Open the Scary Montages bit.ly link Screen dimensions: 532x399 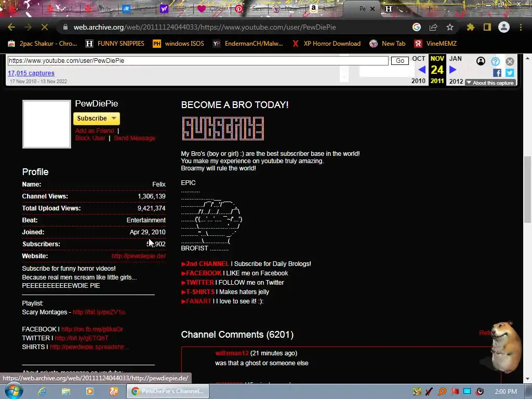tap(99, 312)
